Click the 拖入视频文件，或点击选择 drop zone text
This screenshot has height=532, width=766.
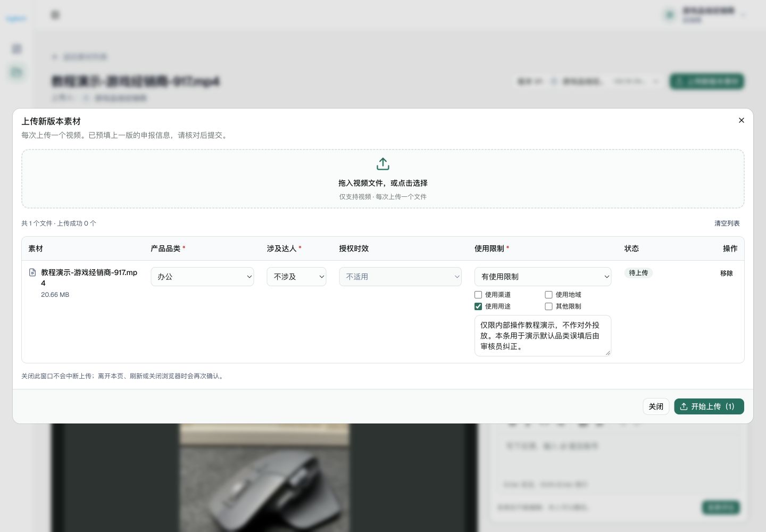tap(383, 183)
